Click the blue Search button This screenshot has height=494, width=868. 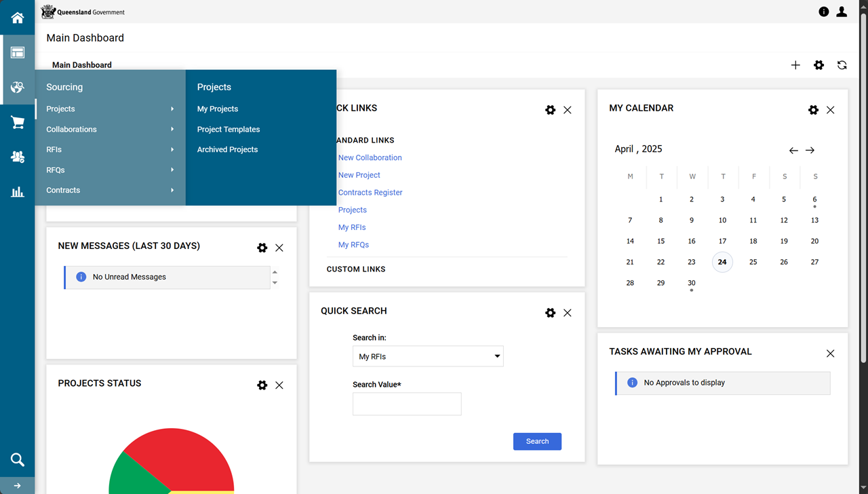537,441
